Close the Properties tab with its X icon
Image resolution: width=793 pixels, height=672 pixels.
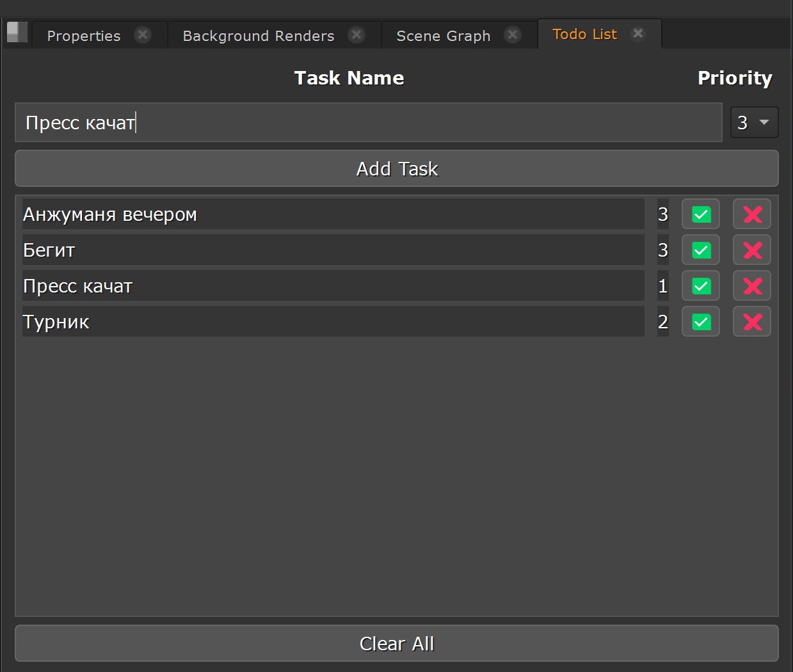tap(143, 35)
